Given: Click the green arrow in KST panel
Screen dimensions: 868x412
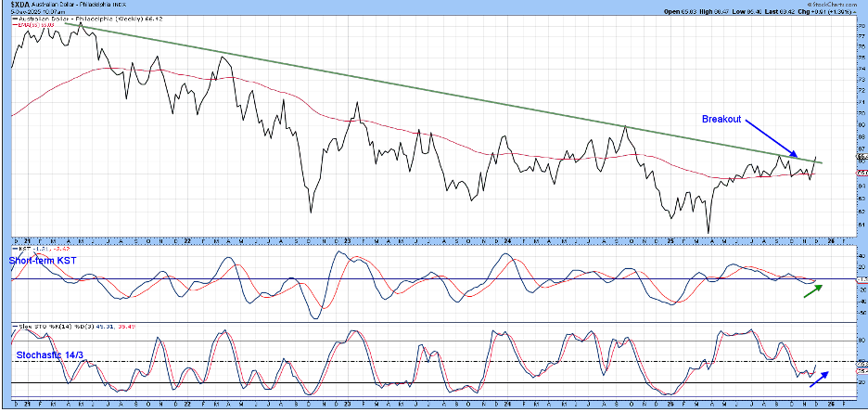Looking at the screenshot, I should pyautogui.click(x=812, y=292).
